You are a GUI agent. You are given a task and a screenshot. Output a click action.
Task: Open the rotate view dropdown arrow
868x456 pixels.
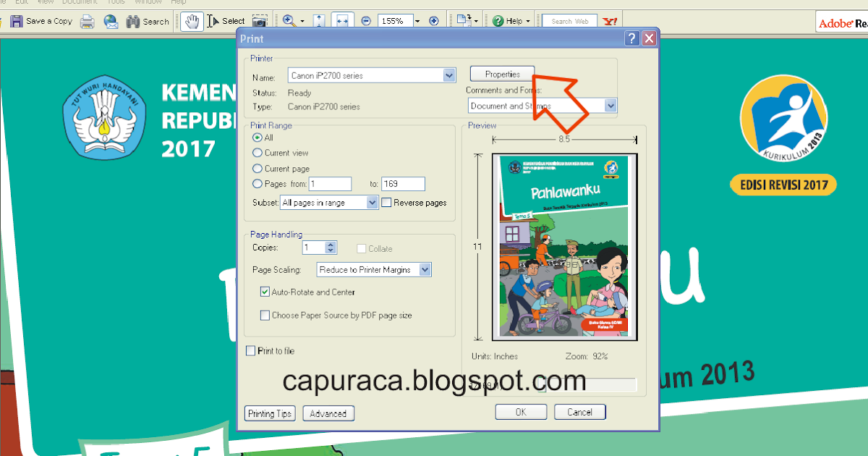pyautogui.click(x=477, y=22)
